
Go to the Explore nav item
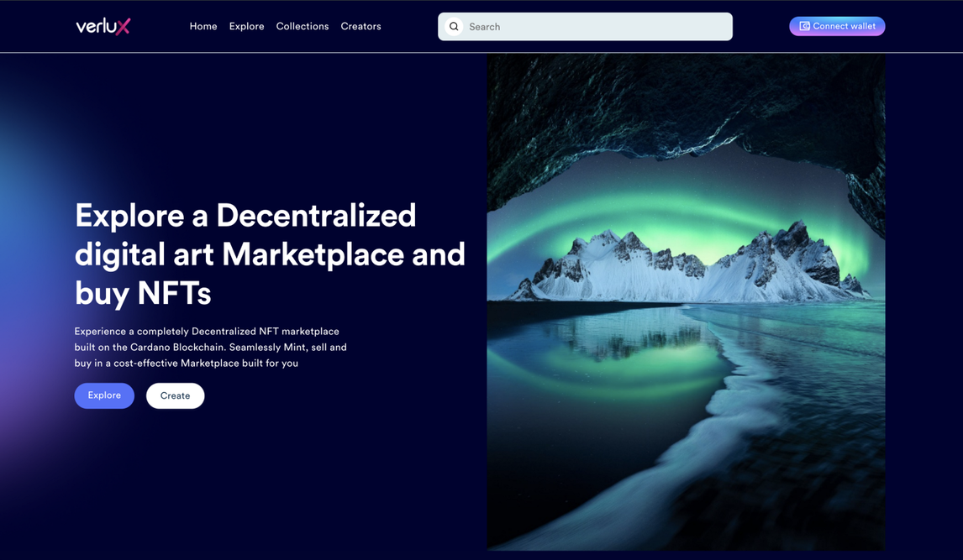tap(247, 26)
